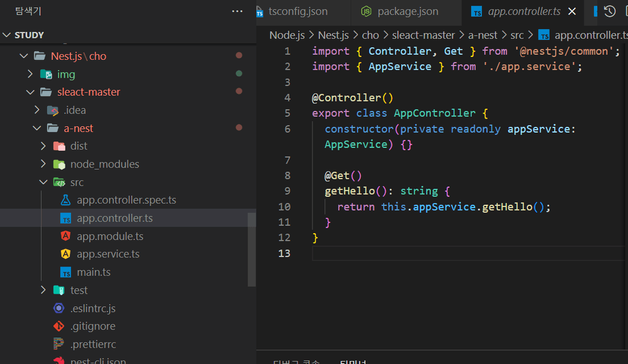Click the getHello(): string method name on line 9

[349, 191]
